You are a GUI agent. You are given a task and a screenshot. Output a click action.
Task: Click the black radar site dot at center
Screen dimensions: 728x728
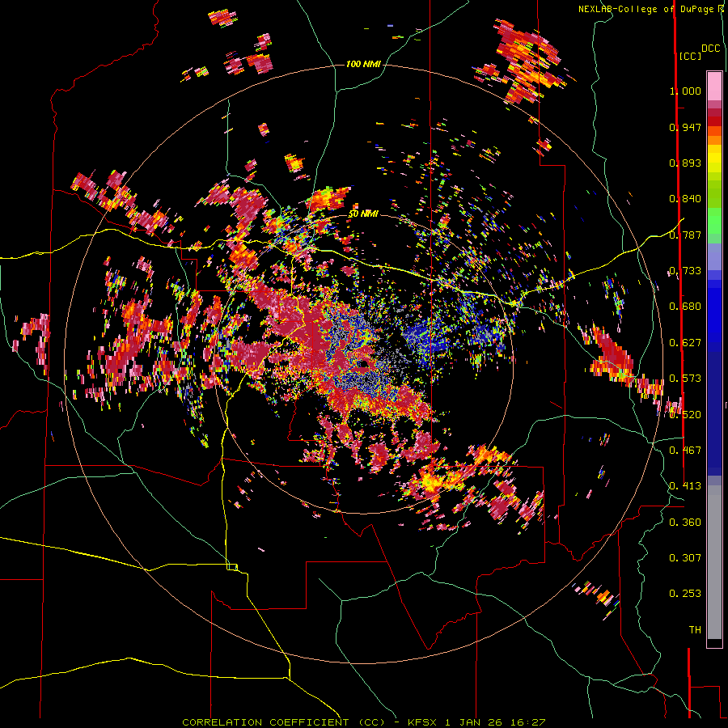point(364,364)
